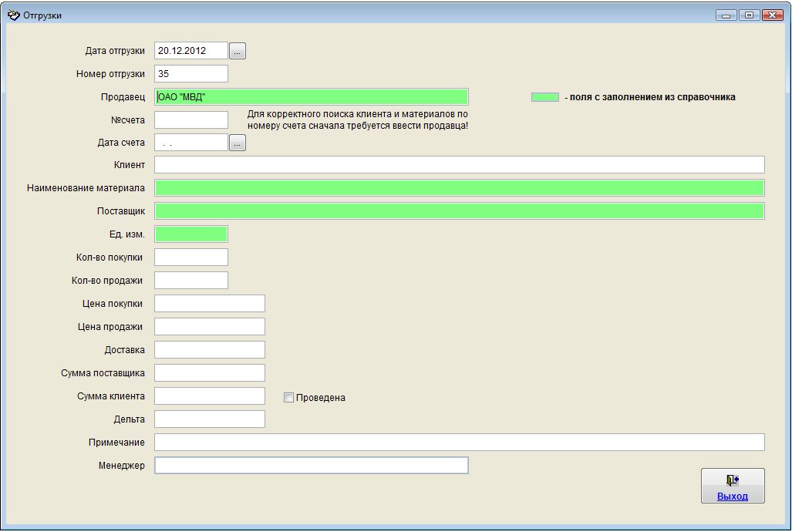
Task: Click the green legend color swatch
Action: (545, 97)
